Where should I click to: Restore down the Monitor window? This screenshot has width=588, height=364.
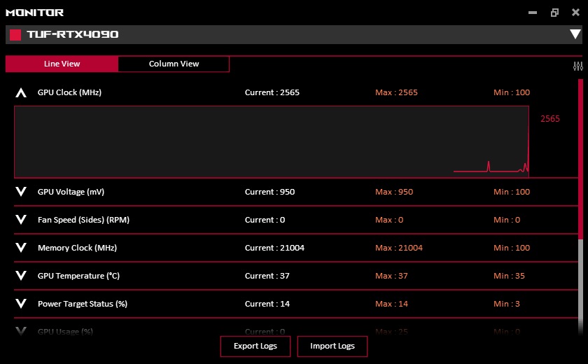(x=554, y=13)
